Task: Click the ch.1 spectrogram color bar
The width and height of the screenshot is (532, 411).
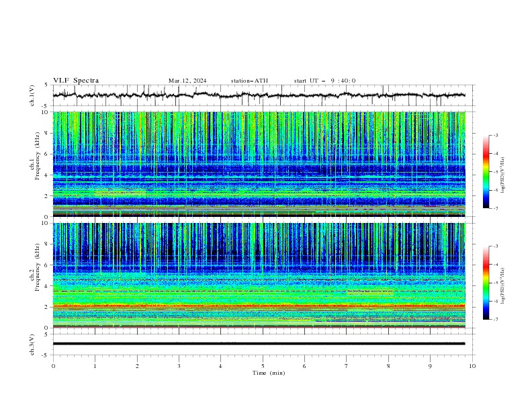Action: click(x=486, y=172)
